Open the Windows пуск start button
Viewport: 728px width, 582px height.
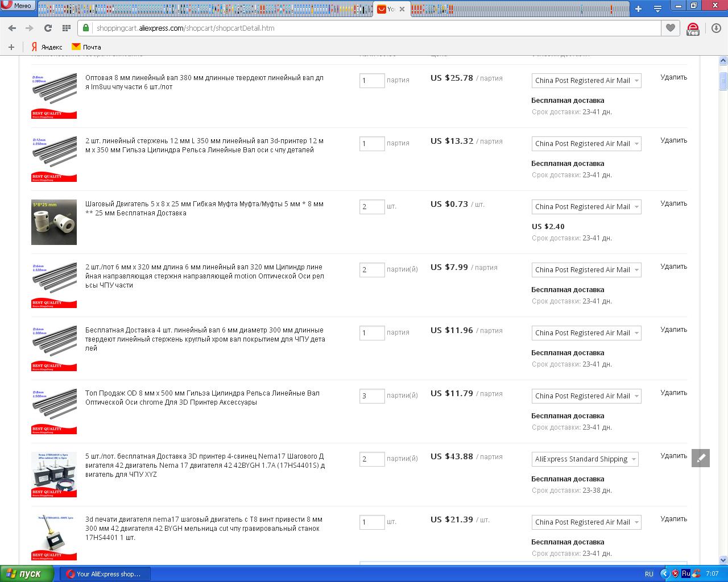pos(27,574)
